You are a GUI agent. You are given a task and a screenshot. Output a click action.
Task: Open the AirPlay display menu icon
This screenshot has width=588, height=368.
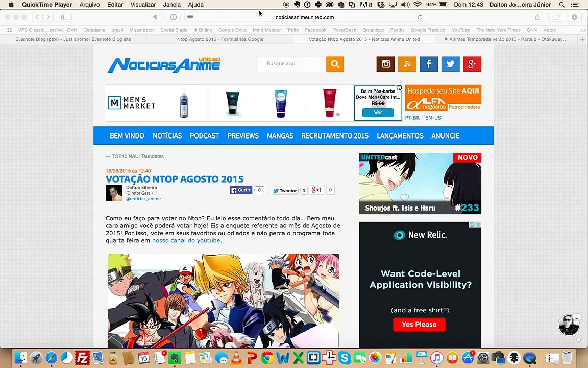point(393,5)
